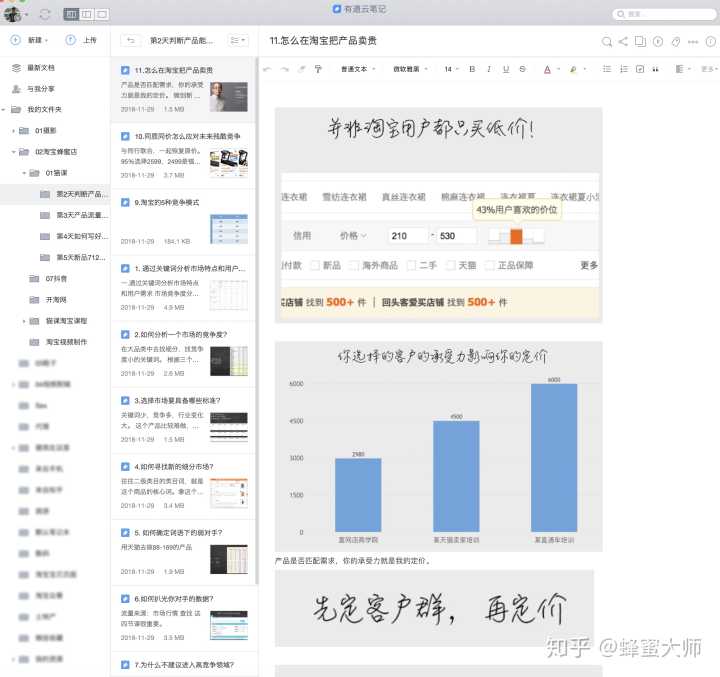Click the share icon in note header
This screenshot has width=720, height=677.
pos(624,41)
